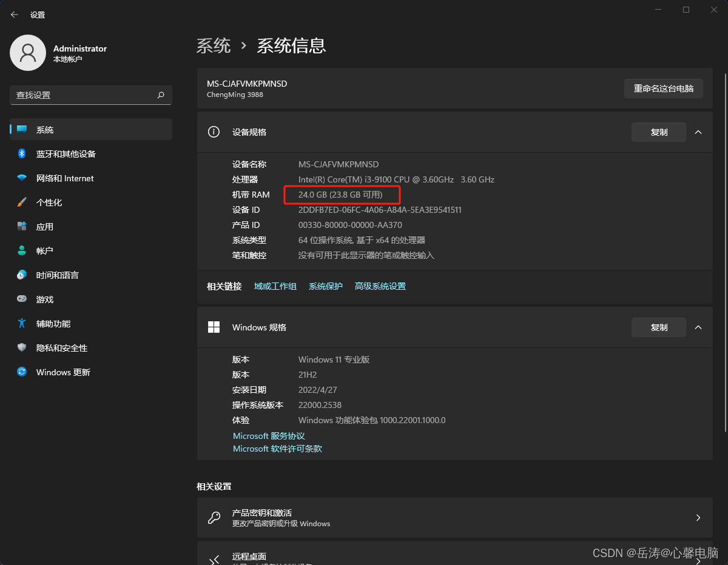Click the product ID value 00330-80000-00000-AA370
The width and height of the screenshot is (728, 565).
[350, 225]
